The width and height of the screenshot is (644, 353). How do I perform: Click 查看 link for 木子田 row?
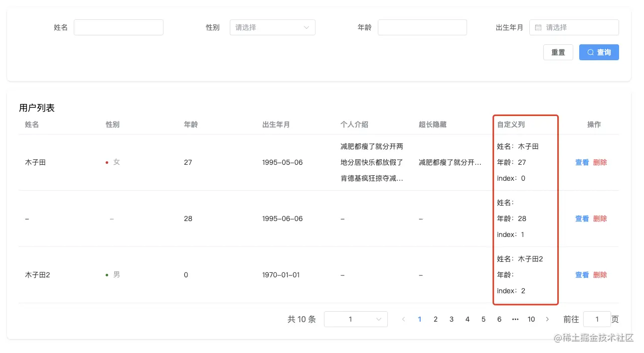pos(582,162)
